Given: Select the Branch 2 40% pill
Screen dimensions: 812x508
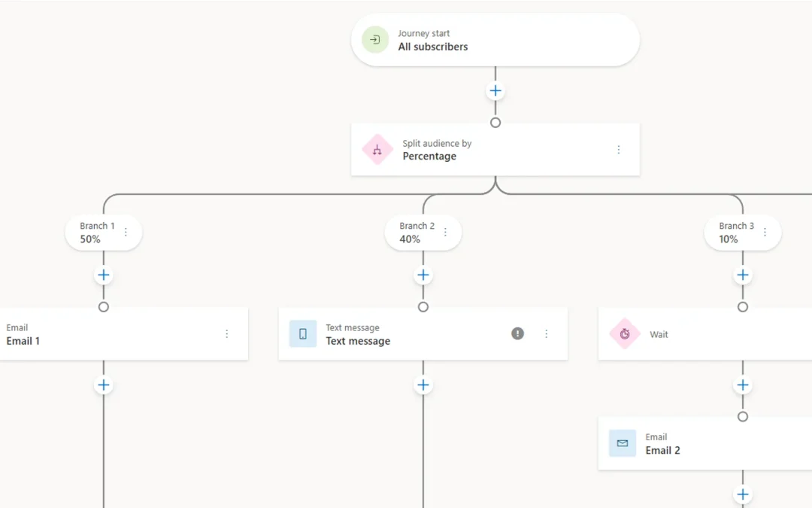Looking at the screenshot, I should [x=423, y=233].
